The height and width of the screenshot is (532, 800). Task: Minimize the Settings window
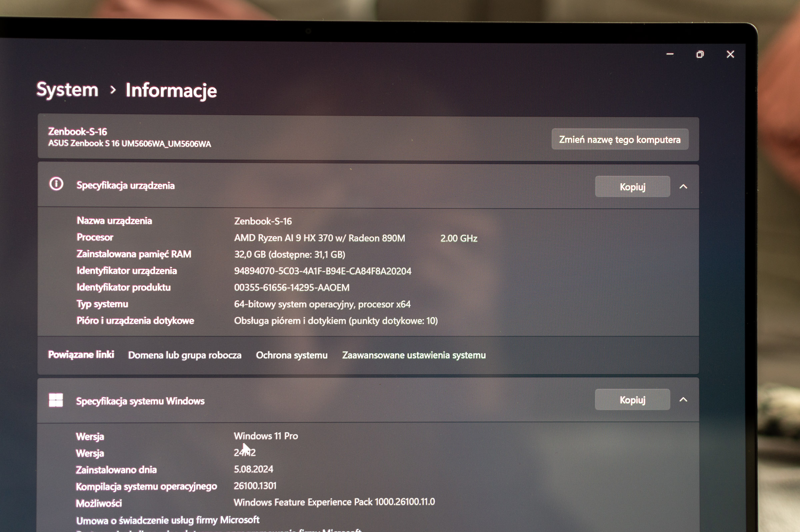[670, 54]
